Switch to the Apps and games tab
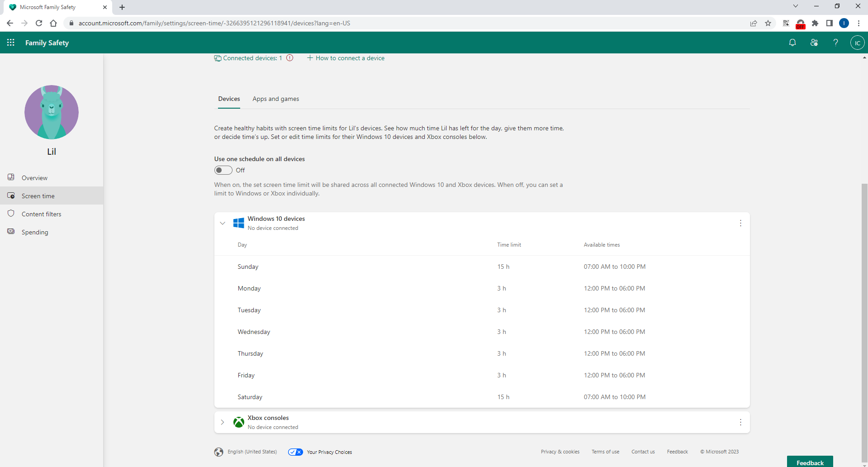This screenshot has width=868, height=467. tap(276, 99)
